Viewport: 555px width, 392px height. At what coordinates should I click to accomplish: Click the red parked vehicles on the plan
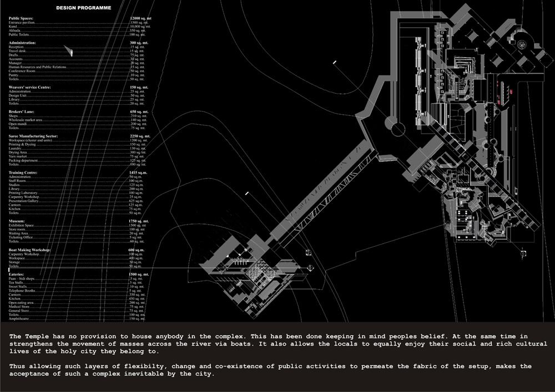[506, 94]
